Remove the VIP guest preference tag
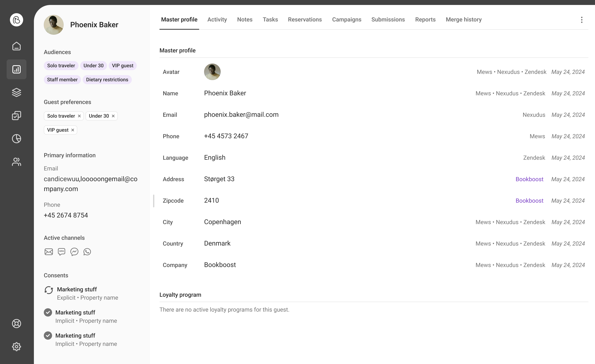Viewport: 595px width, 364px height. pos(73,130)
